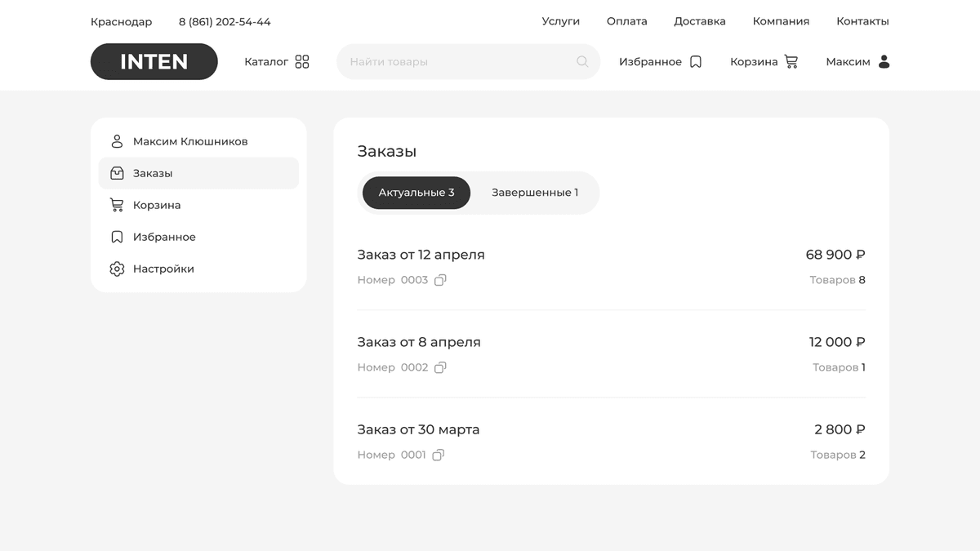Open Максим Клюшников profile in sidebar
The width and height of the screenshot is (980, 551).
(x=189, y=141)
